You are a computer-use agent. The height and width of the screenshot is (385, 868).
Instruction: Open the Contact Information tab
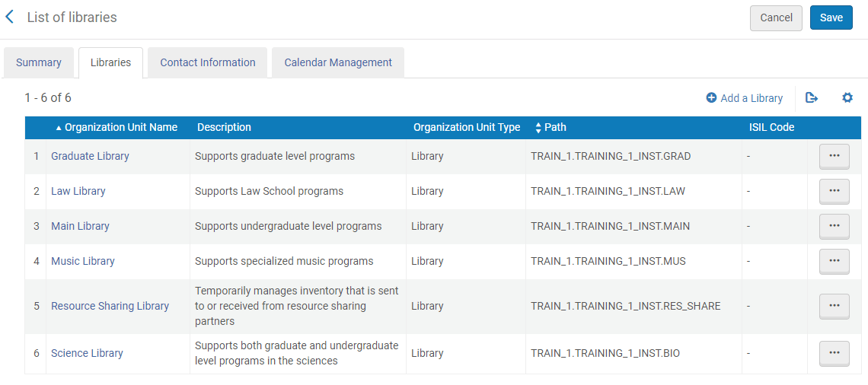click(x=208, y=62)
